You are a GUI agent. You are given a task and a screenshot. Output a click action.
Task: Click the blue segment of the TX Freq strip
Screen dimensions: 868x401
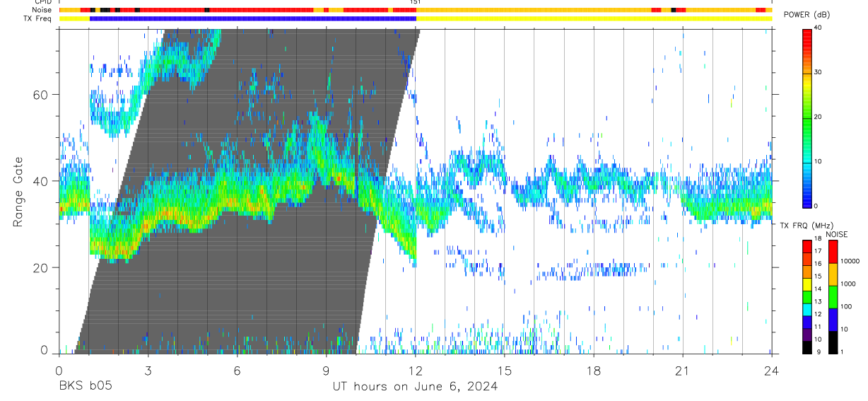(x=253, y=18)
